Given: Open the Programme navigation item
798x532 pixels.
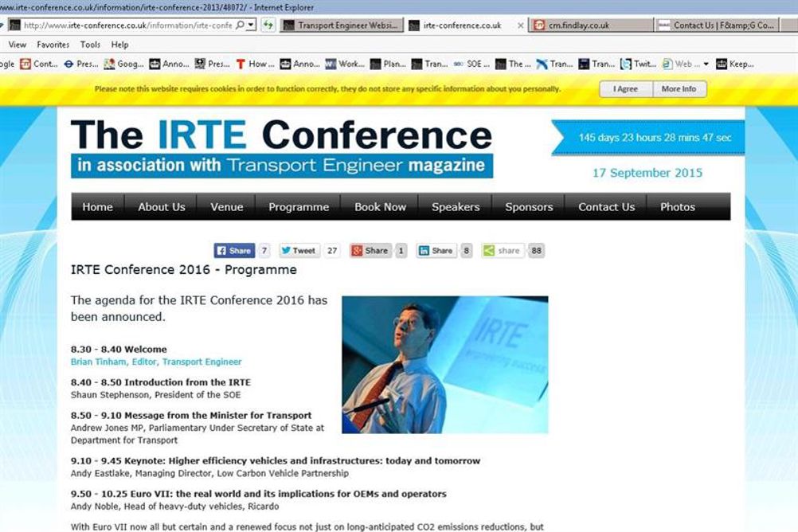Looking at the screenshot, I should pyautogui.click(x=299, y=207).
